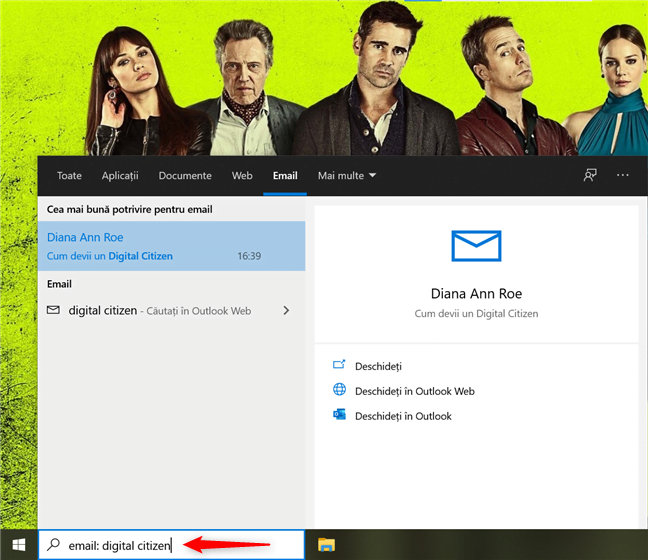Expand the Mai multe dropdown
Screen dimensions: 648x560
pyautogui.click(x=347, y=176)
